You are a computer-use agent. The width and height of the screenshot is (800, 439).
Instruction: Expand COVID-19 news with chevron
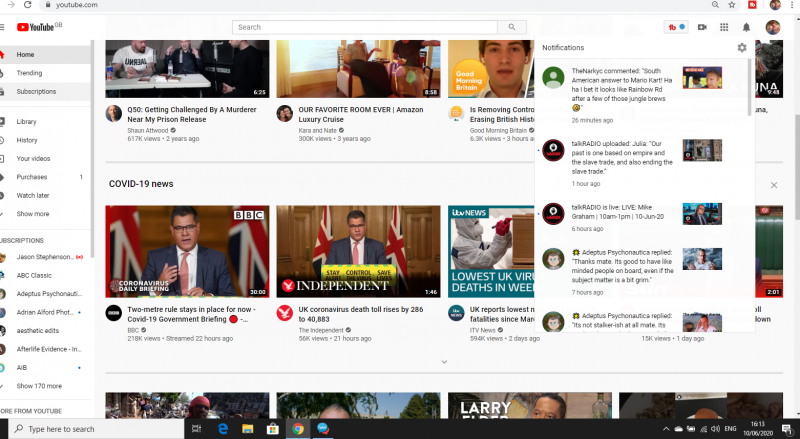(444, 361)
